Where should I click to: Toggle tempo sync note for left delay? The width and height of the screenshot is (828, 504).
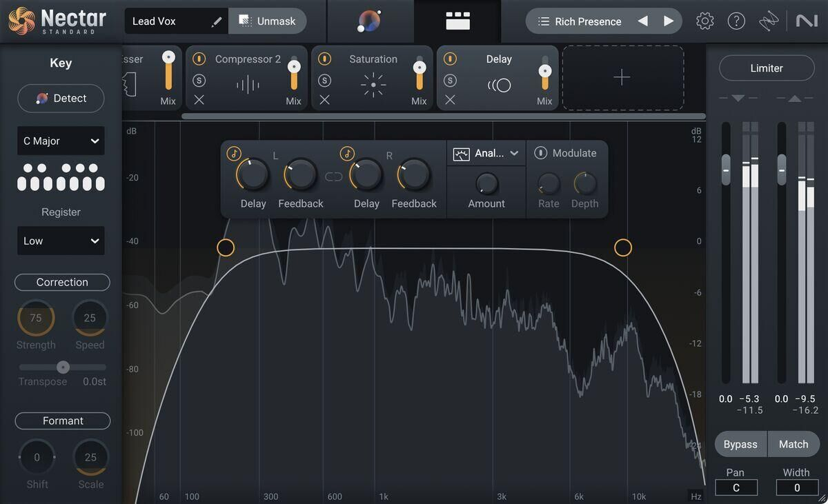coord(234,153)
